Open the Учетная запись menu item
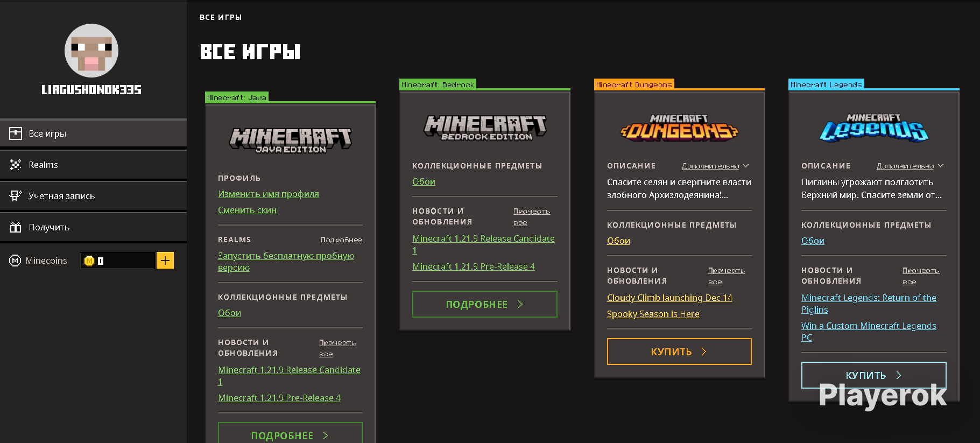 coord(94,196)
